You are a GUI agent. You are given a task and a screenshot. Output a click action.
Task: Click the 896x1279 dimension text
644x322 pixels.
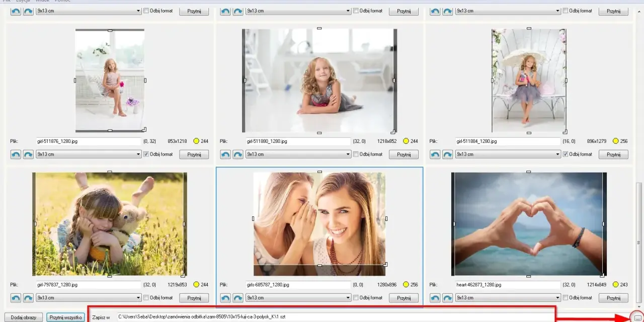tap(597, 141)
